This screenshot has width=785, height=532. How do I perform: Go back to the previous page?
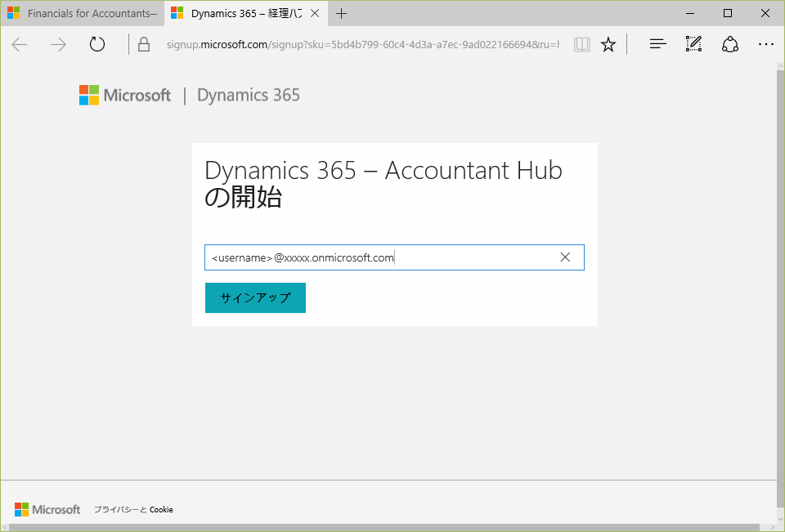tap(20, 45)
